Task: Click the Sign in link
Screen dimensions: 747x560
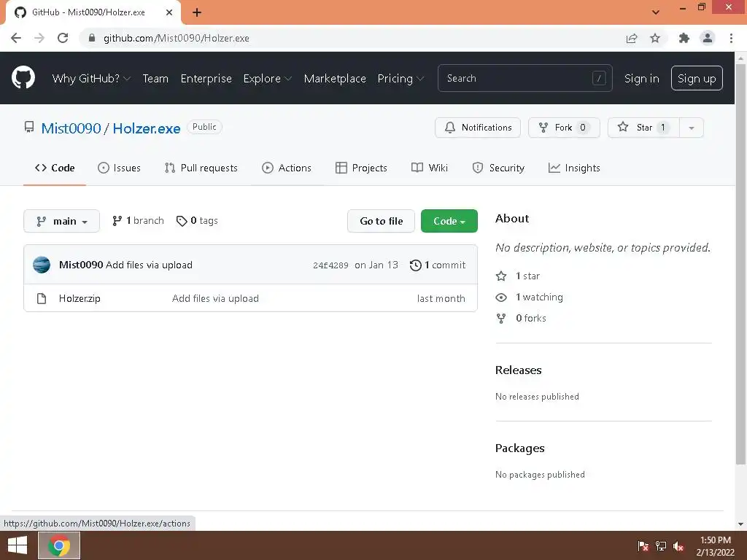Action: coord(642,79)
